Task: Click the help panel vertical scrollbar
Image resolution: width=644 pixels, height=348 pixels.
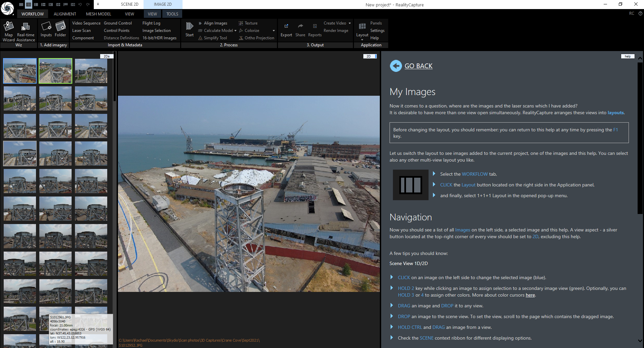Action: click(640, 138)
